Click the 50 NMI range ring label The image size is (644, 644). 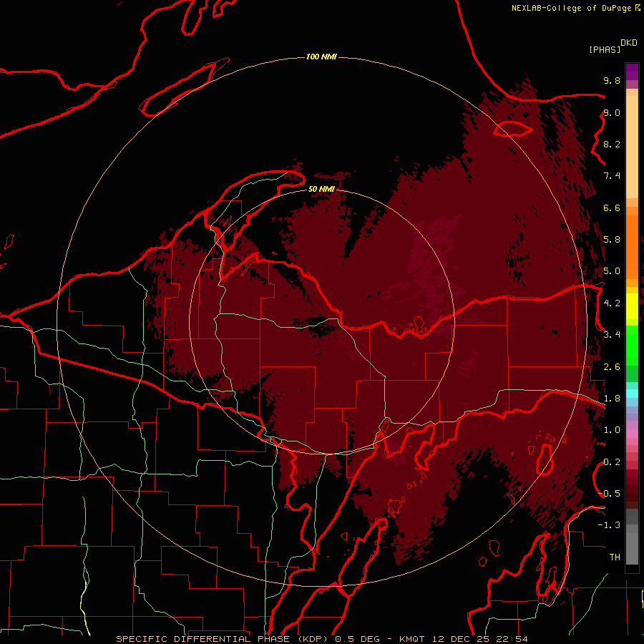[321, 189]
